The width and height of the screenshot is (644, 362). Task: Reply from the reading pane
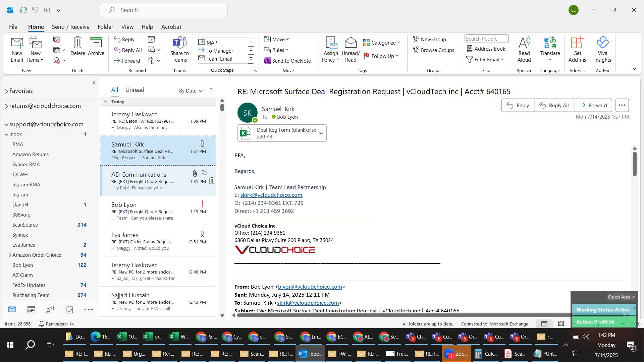tap(518, 105)
